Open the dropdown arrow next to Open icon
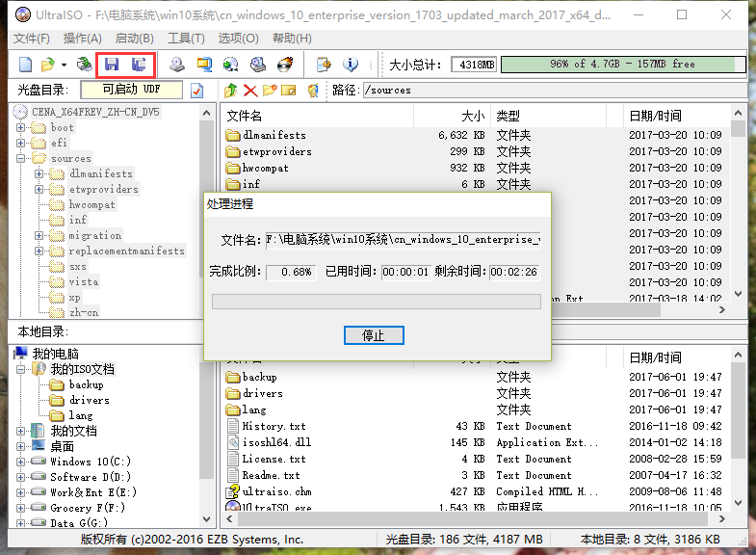Viewport: 756px width, 555px height. (x=64, y=65)
